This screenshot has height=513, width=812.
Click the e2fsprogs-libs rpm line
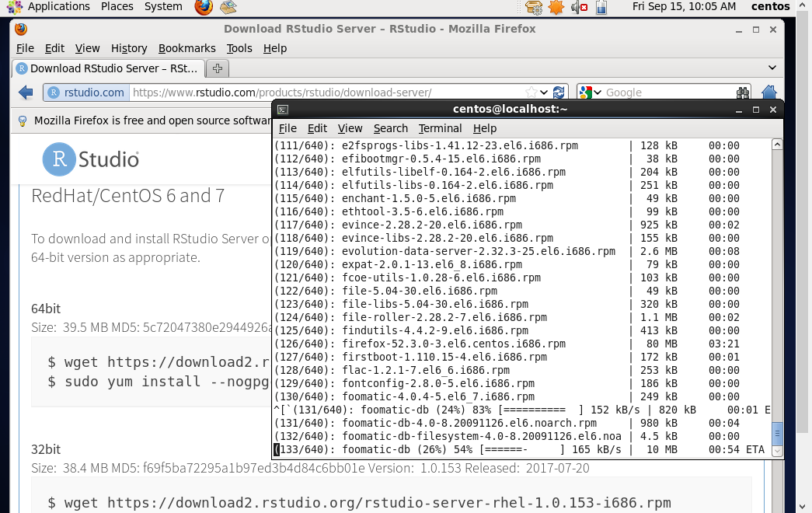[507, 145]
